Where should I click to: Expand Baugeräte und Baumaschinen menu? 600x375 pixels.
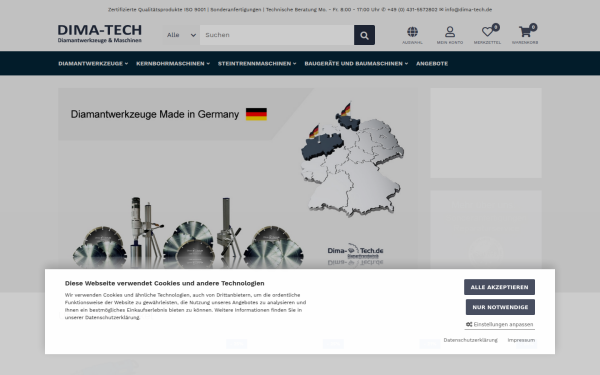356,64
